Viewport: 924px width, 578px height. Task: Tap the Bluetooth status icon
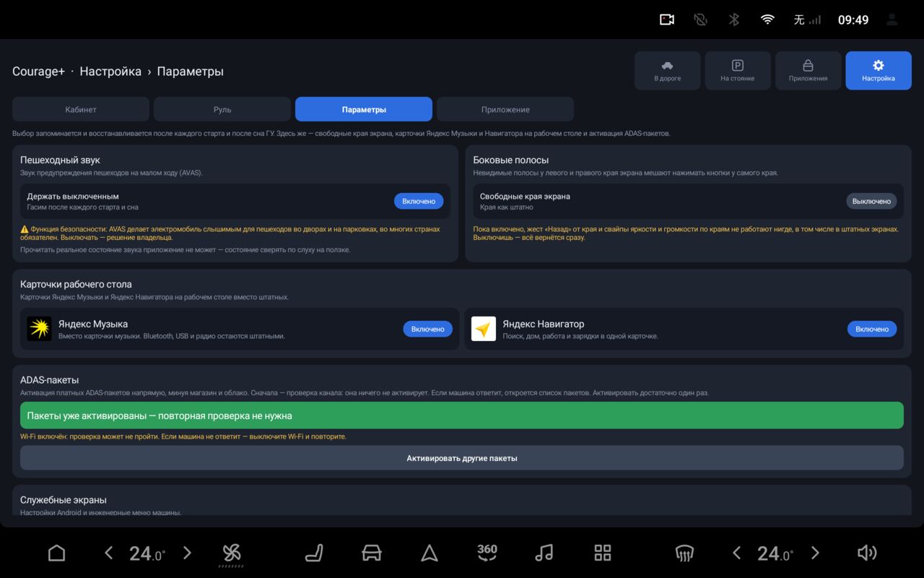[x=734, y=20]
